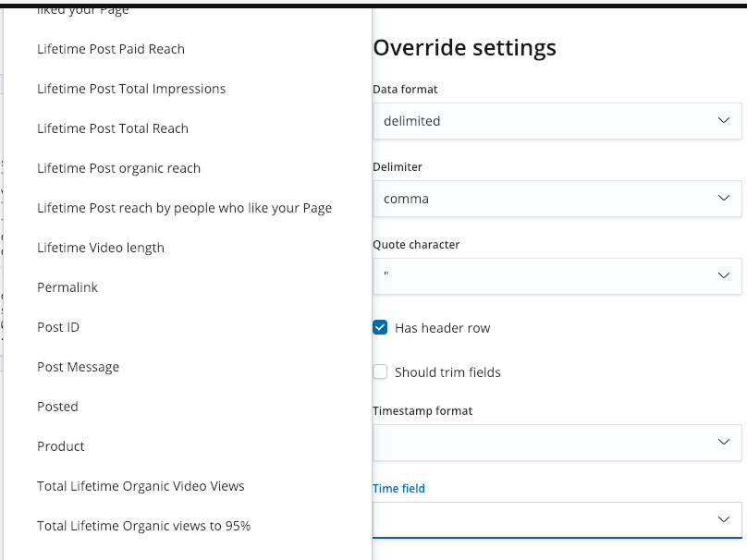The image size is (747, 560).
Task: Open the Time field dropdown
Action: click(x=557, y=519)
